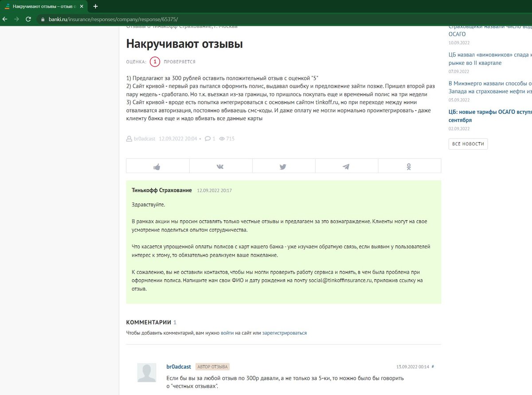532x395 pixels.
Task: Click the news date 07.09.2022
Action: [x=459, y=71]
